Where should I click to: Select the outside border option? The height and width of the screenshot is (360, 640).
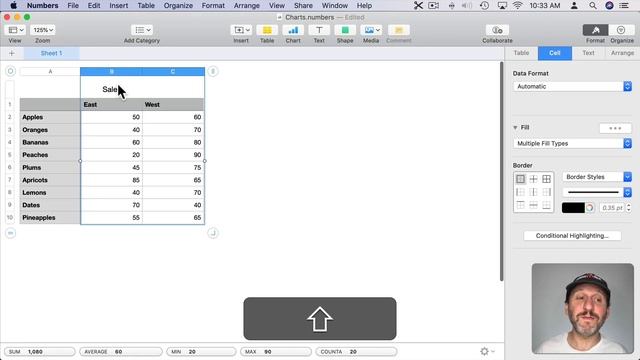click(x=520, y=179)
